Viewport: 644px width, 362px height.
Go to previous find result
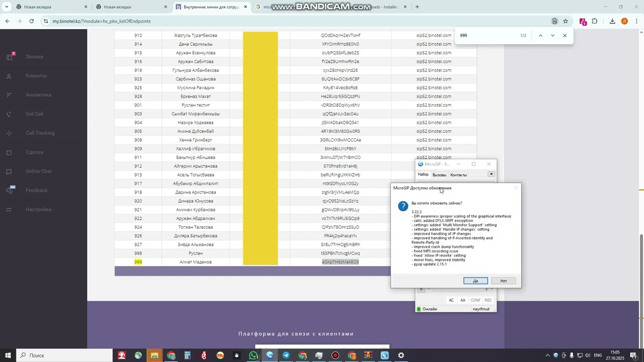pyautogui.click(x=540, y=36)
